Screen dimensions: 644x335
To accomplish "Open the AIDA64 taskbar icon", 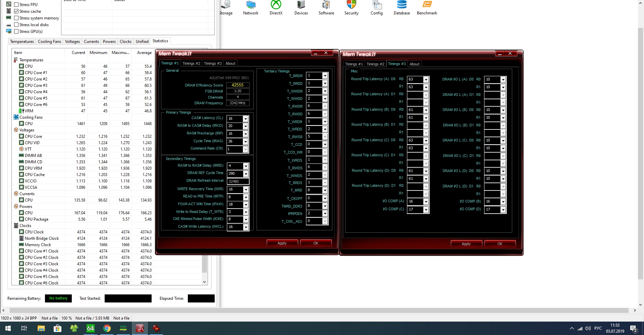I will [x=91, y=328].
